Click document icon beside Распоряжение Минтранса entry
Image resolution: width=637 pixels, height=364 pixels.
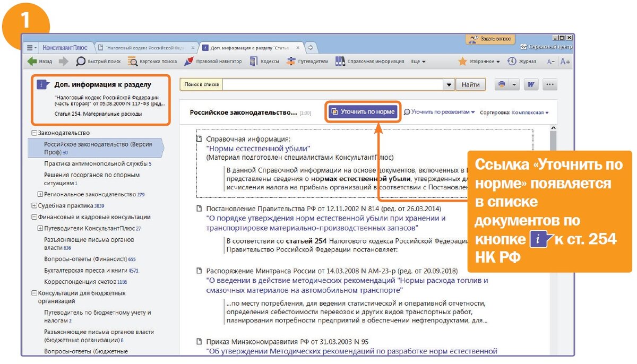(x=200, y=271)
